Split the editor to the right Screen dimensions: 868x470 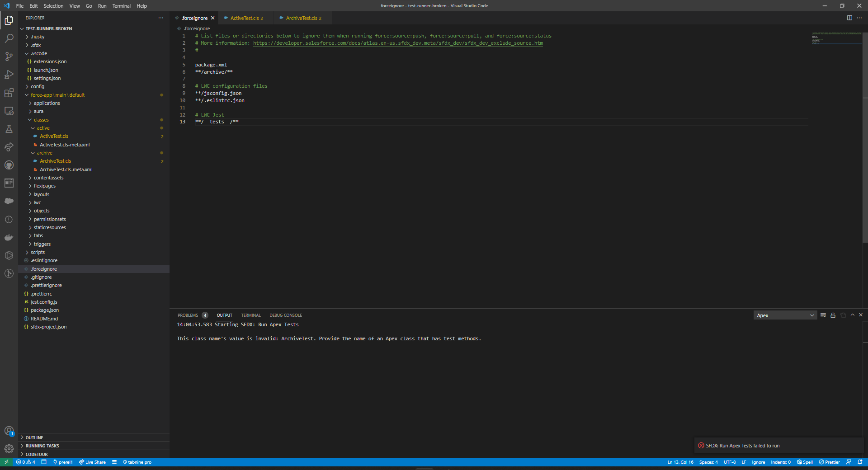(x=849, y=18)
